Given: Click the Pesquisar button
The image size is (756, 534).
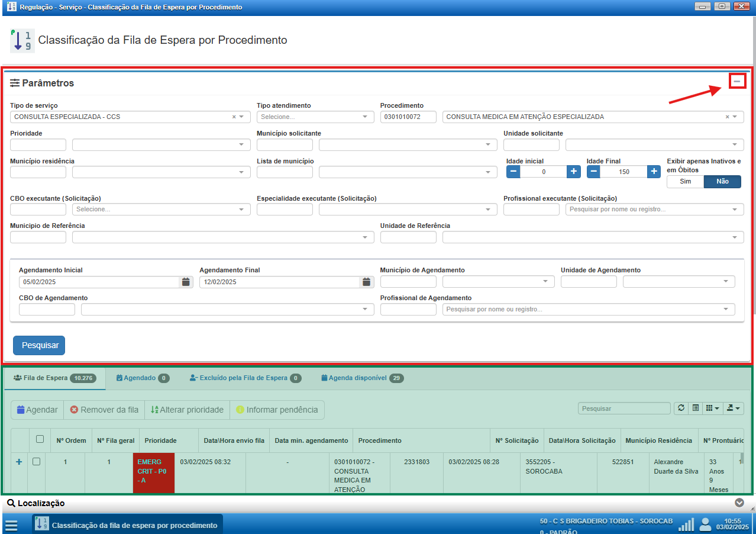Looking at the screenshot, I should 39,345.
